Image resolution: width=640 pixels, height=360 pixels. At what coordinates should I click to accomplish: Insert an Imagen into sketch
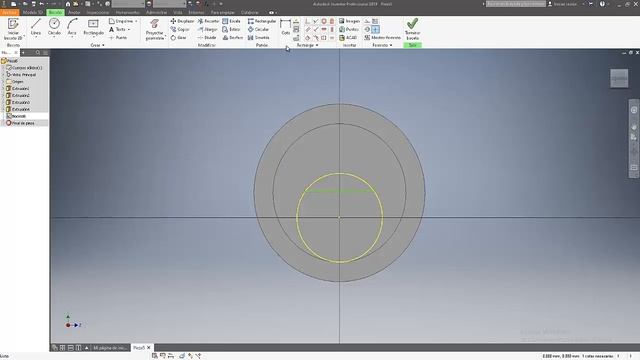coord(349,21)
